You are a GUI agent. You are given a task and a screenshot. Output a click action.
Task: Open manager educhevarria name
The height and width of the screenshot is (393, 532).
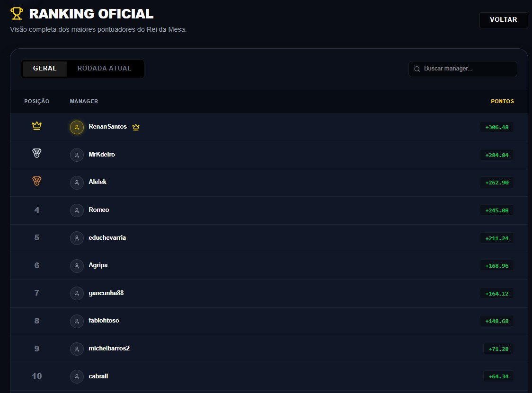point(107,238)
